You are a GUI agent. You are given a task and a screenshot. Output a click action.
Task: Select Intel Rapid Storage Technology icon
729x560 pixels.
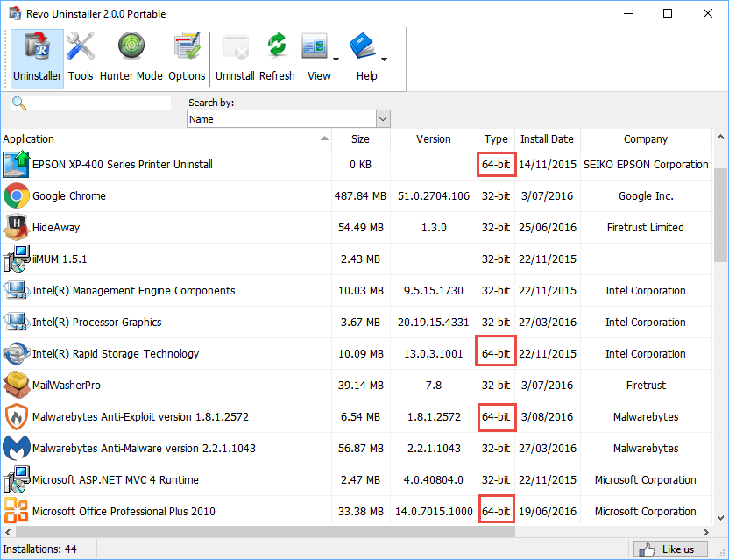pos(17,353)
